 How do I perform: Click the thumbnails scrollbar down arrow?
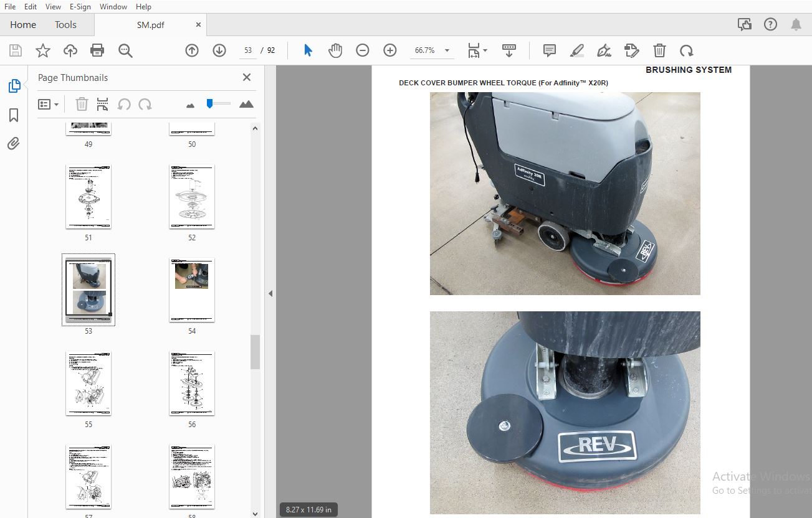[x=255, y=513]
